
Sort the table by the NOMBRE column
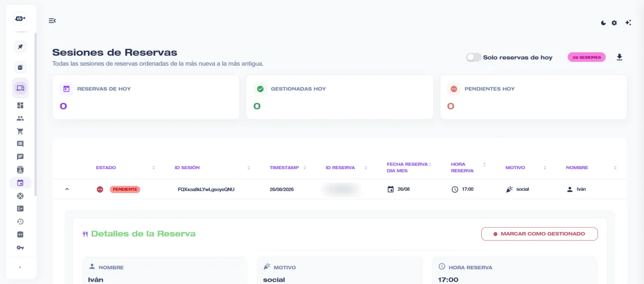coord(615,168)
